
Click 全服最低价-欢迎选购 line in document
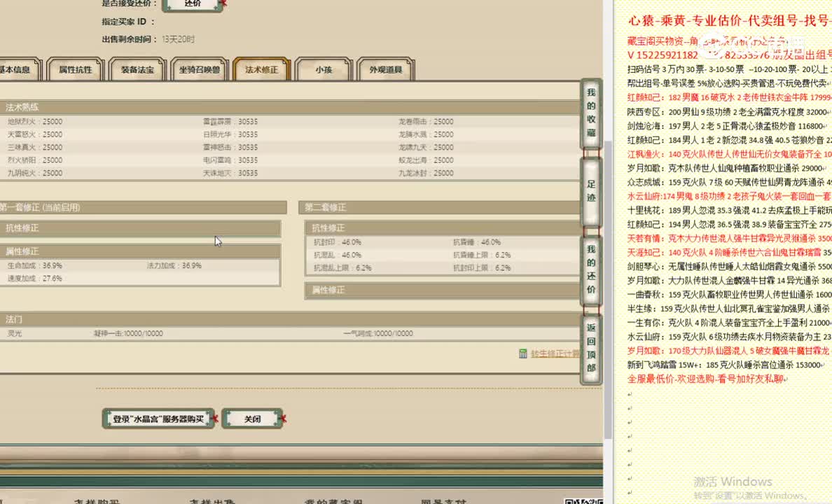(707, 379)
